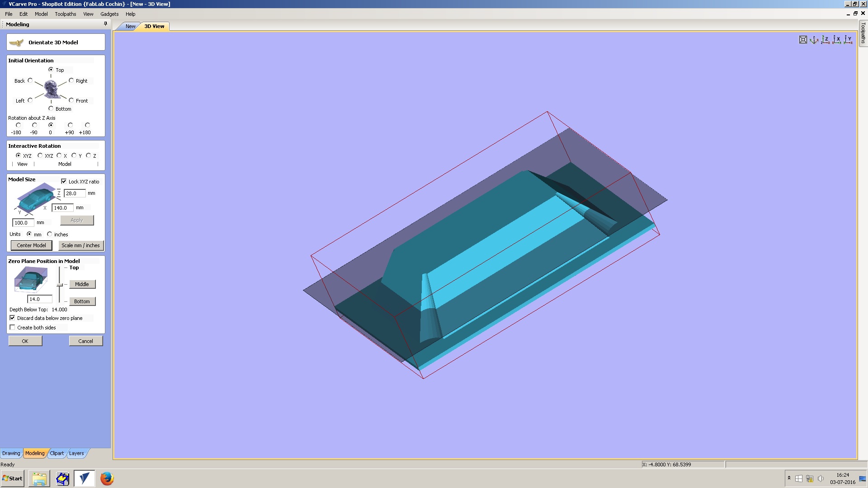This screenshot has width=868, height=488.
Task: Switch to the Layers tab
Action: click(76, 453)
